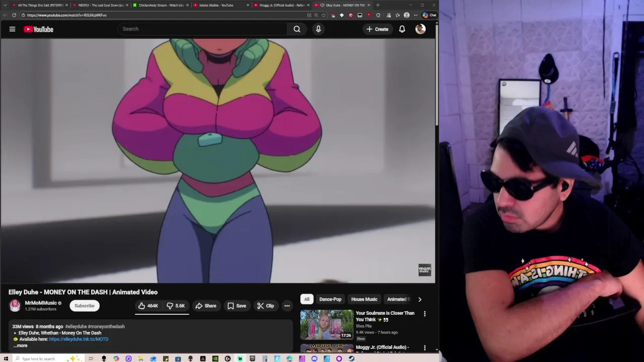Open the YouTube guide hamburger menu

click(x=12, y=29)
